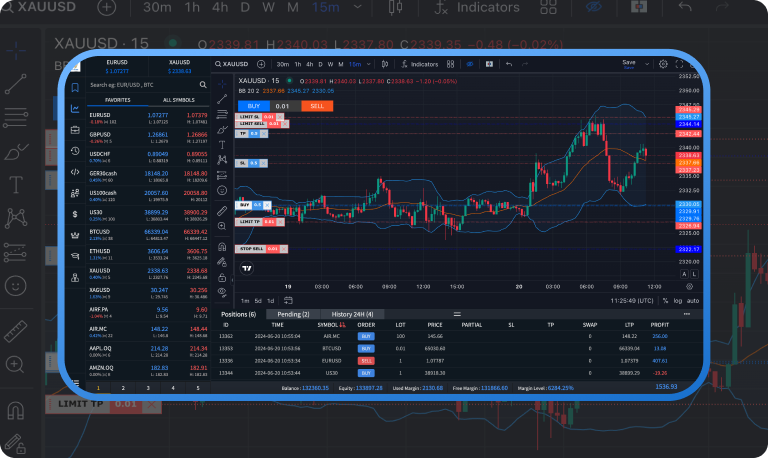Screen dimensions: 768x458
Task: Click the compare plus icon beside framed XAUUSD search
Action: (x=261, y=64)
